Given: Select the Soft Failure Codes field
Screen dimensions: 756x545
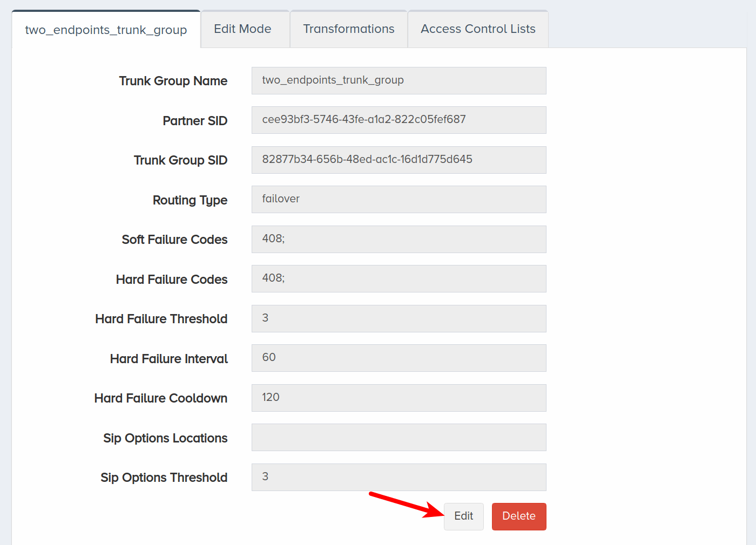Looking at the screenshot, I should tap(399, 239).
